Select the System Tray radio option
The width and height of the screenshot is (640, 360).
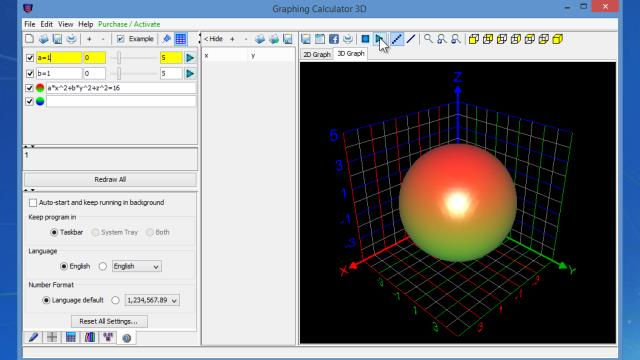[x=96, y=232]
